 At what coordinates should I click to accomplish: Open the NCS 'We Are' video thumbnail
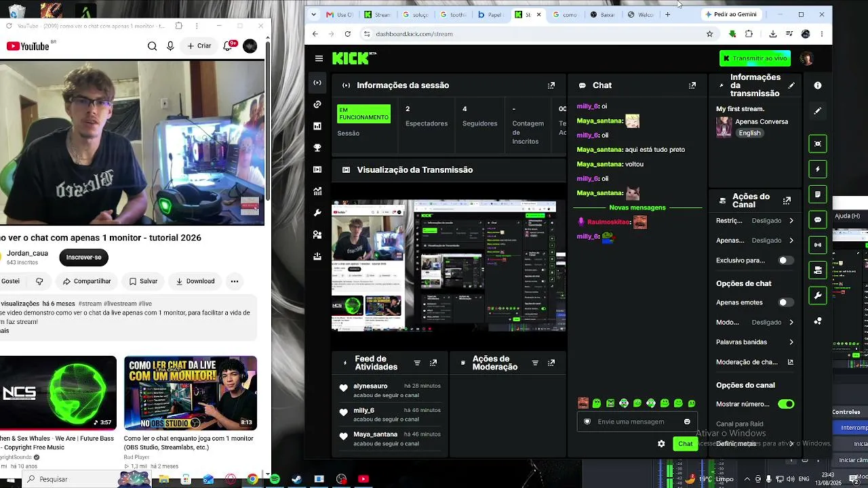58,393
